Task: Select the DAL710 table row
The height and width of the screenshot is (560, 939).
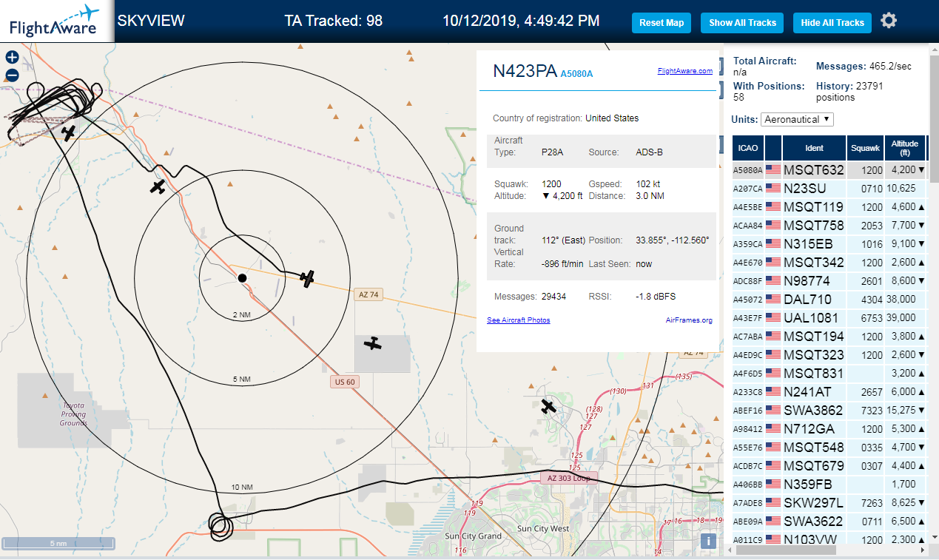Action: point(829,300)
